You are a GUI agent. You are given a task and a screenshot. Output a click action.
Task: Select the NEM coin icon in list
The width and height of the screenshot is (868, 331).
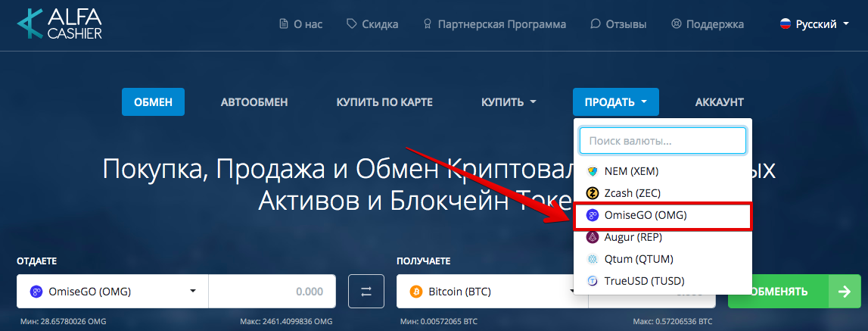[593, 172]
